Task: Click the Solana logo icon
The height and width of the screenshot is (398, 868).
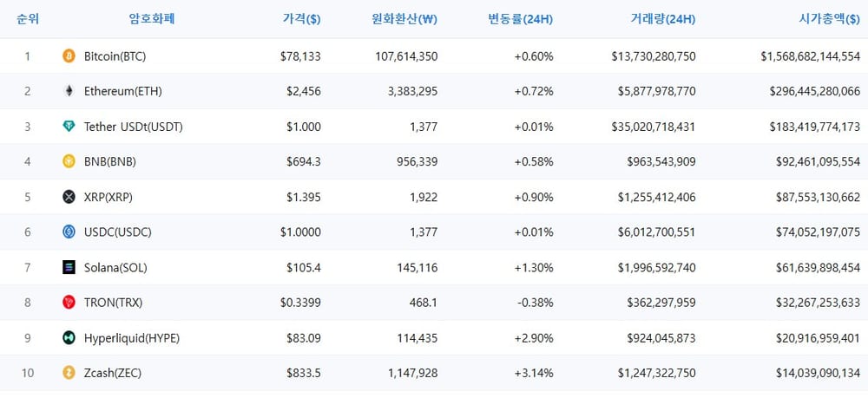Action: [69, 268]
